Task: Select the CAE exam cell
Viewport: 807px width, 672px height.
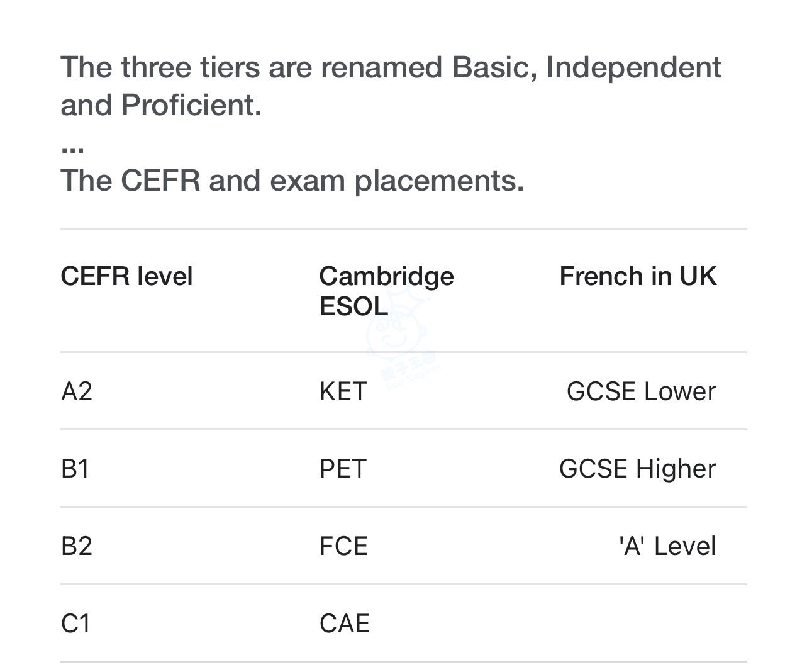Action: coord(344,624)
